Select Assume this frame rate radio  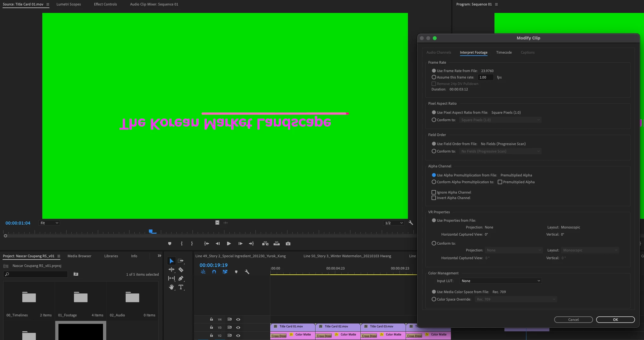click(434, 77)
